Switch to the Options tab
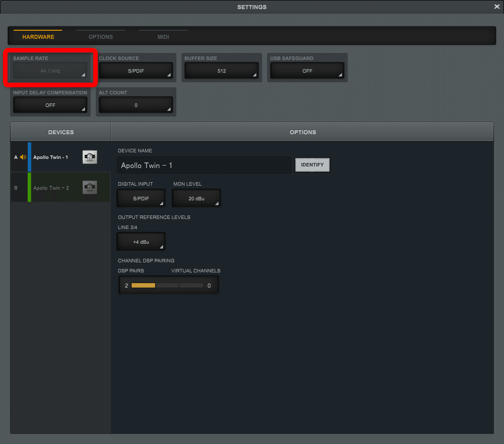Image resolution: width=504 pixels, height=444 pixels. (101, 37)
